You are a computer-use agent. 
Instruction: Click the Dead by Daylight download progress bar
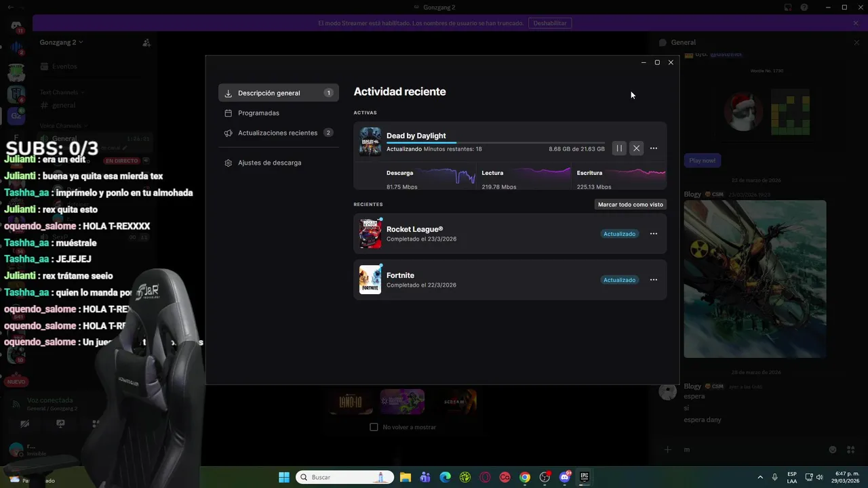(495, 142)
